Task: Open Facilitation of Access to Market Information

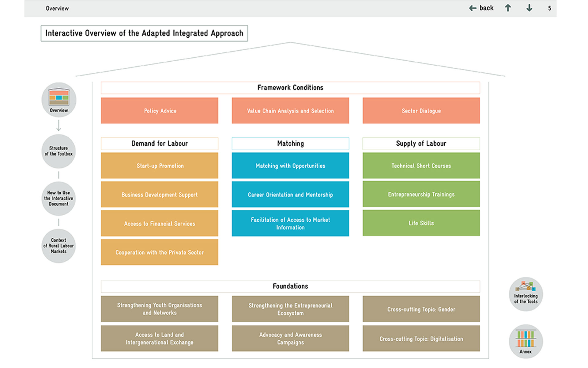Action: (x=290, y=223)
